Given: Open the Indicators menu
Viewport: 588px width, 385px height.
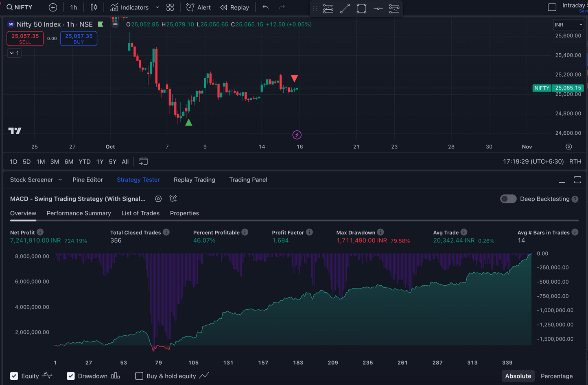Looking at the screenshot, I should [x=129, y=7].
